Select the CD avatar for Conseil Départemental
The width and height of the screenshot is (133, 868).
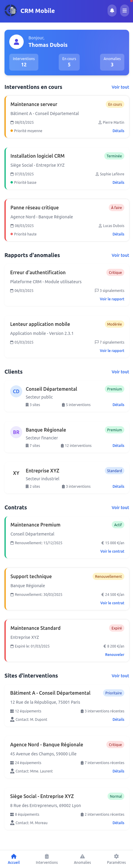pyautogui.click(x=16, y=391)
